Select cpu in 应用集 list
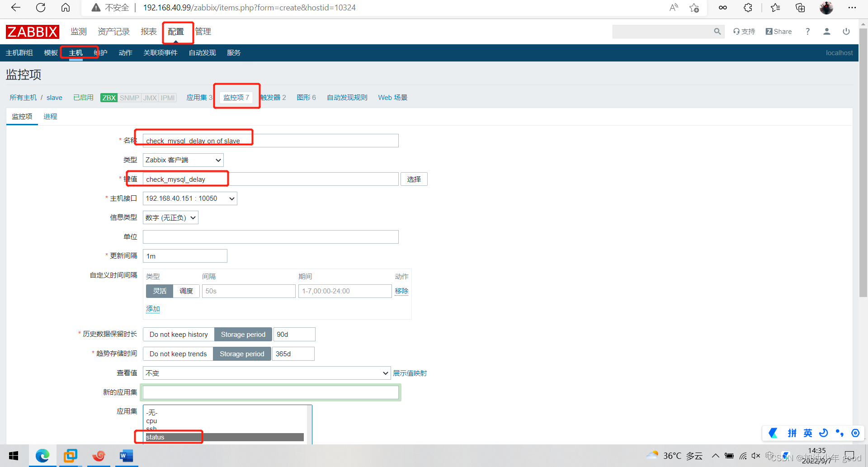Viewport: 868px width, 467px height. (x=225, y=421)
